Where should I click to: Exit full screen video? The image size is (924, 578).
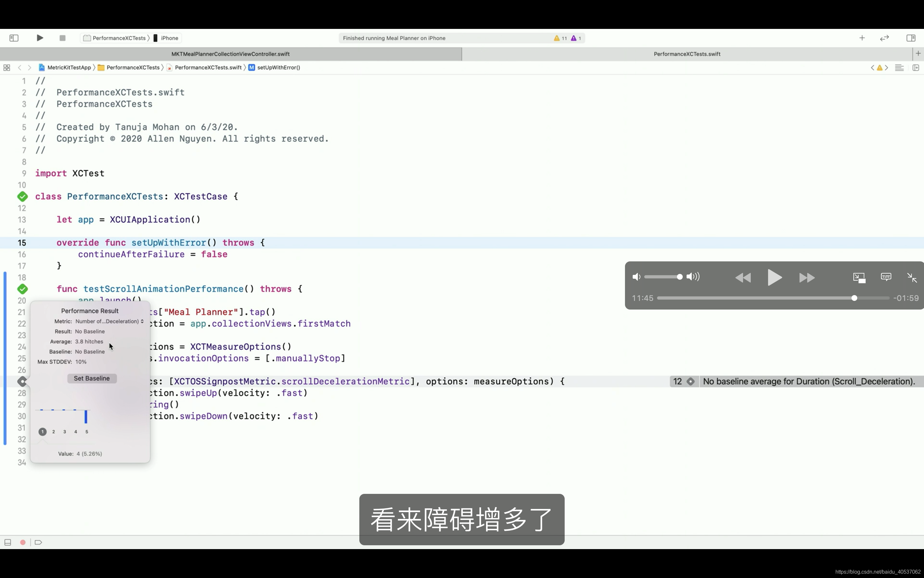(912, 277)
